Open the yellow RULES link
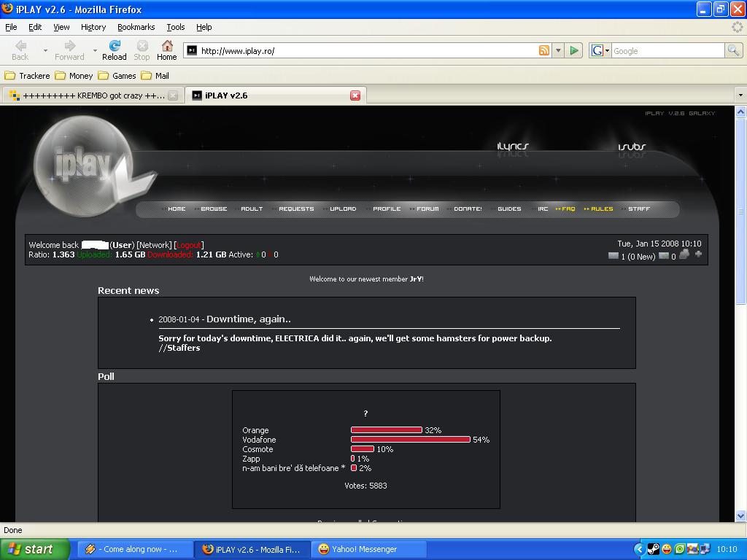The height and width of the screenshot is (560, 747). 602,209
